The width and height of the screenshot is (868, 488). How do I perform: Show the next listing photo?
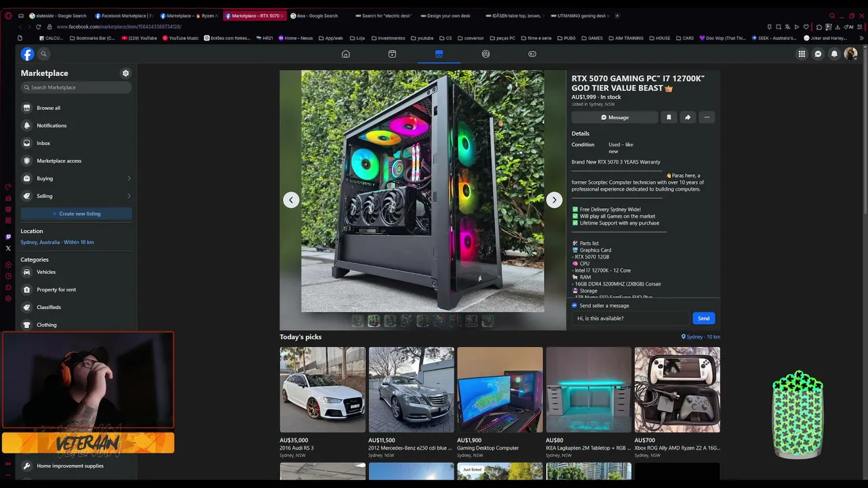pyautogui.click(x=554, y=200)
